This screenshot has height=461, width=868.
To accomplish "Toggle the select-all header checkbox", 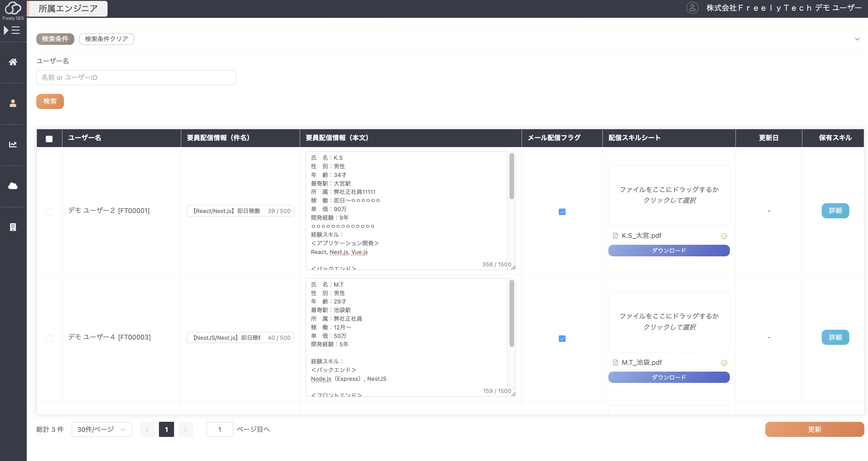I will (49, 138).
